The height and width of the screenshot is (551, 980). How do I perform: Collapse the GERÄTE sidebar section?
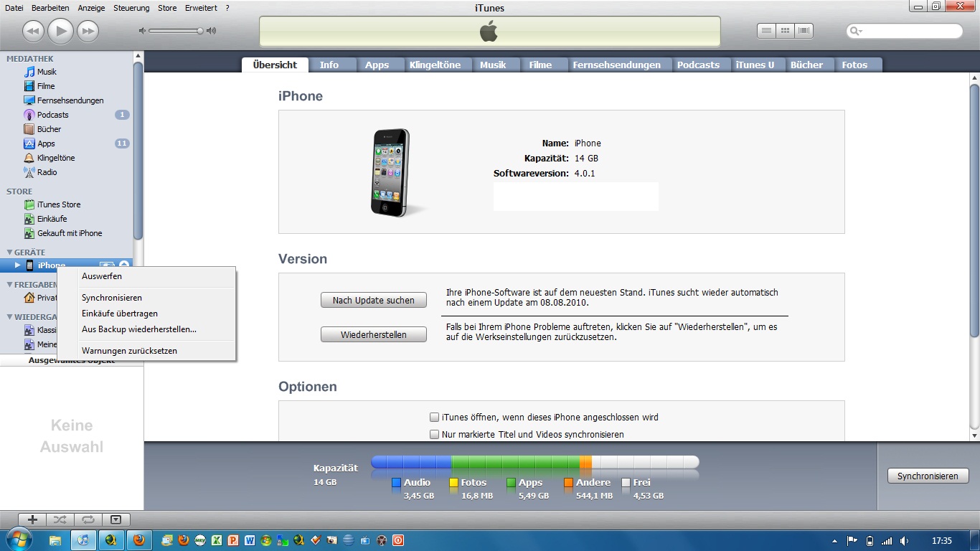[x=10, y=253]
